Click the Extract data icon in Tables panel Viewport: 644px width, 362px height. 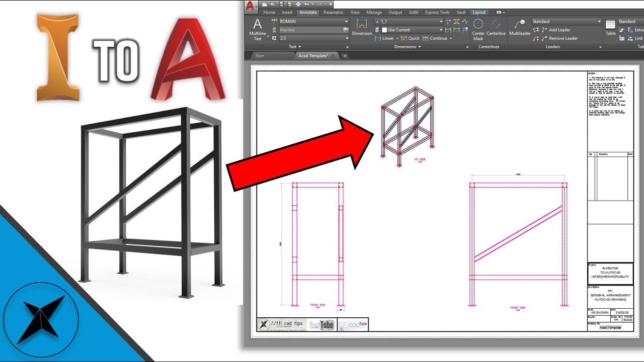pos(630,30)
